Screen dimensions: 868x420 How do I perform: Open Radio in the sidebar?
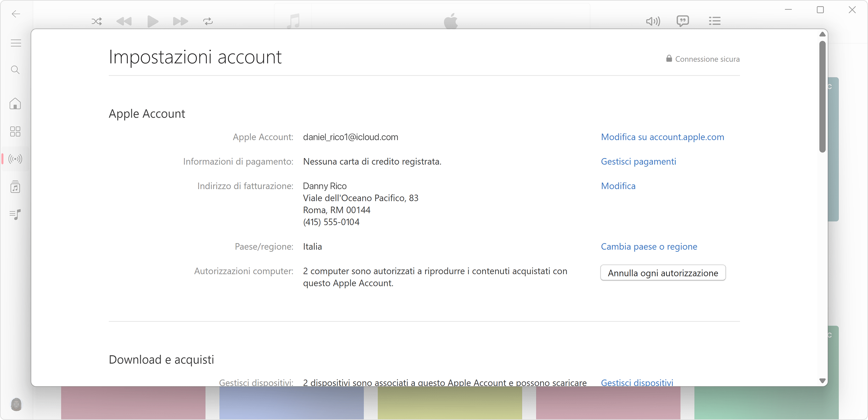pos(15,159)
